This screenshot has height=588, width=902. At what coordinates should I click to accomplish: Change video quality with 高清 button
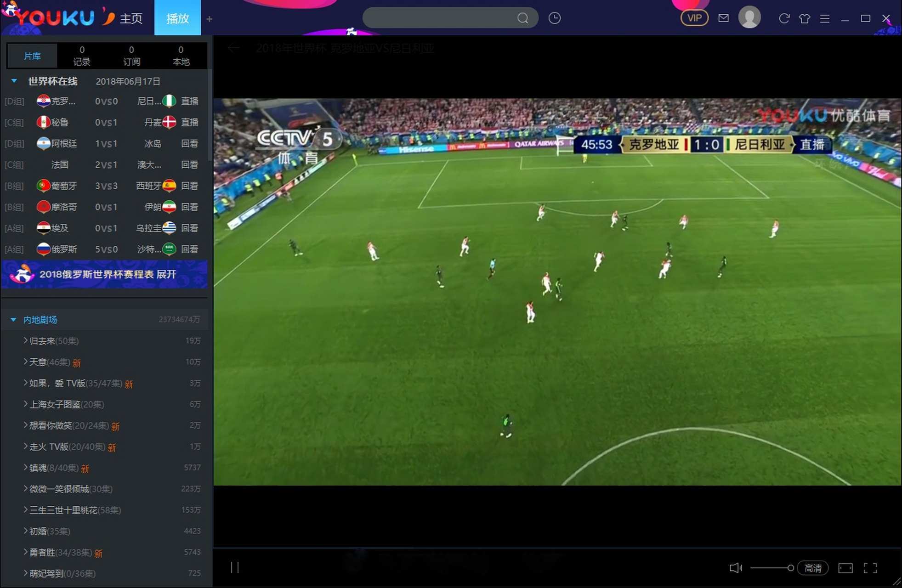coord(813,568)
